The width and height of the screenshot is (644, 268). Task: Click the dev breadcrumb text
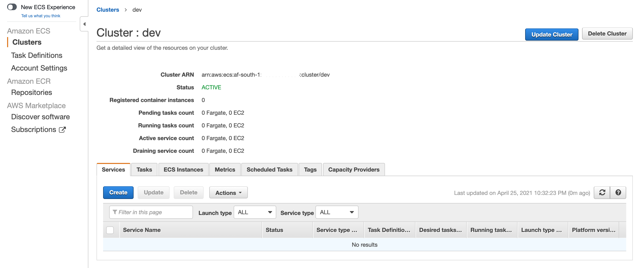137,10
